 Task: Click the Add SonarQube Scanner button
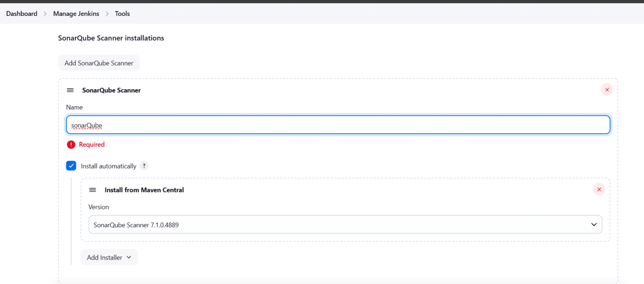click(99, 63)
